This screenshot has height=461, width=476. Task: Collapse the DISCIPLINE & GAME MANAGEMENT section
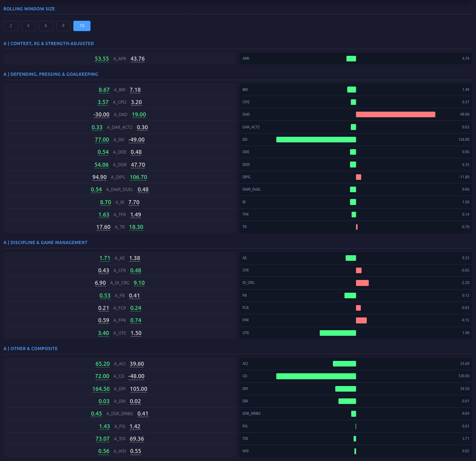coord(46,242)
